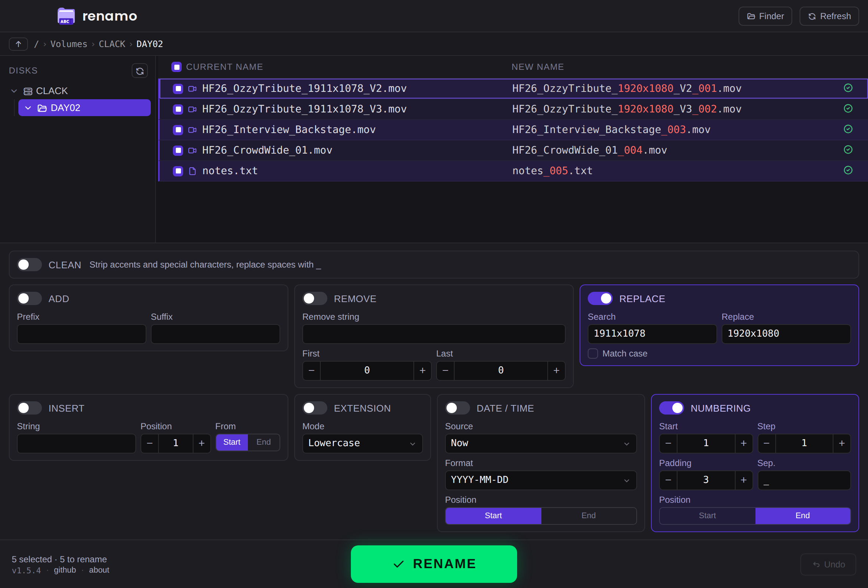Click the Refresh button in header
Viewport: 868px width, 588px height.
829,16
